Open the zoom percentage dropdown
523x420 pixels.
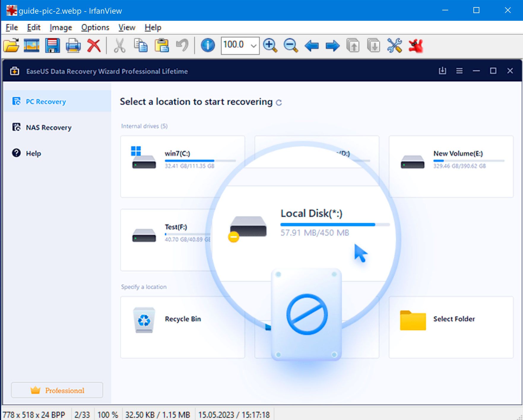253,46
